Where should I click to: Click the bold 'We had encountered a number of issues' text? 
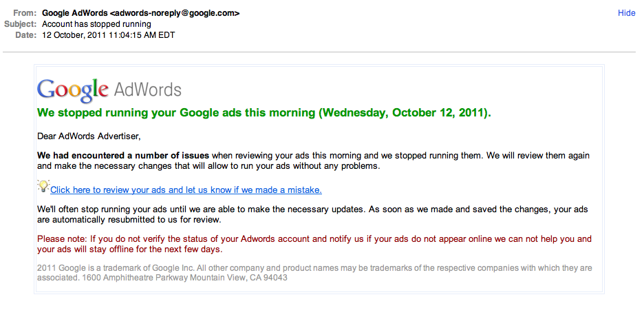[x=123, y=156]
